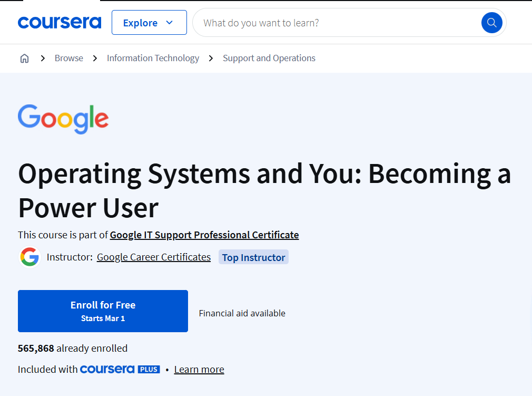The image size is (532, 396).
Task: Click the search magnifying glass icon
Action: point(491,23)
